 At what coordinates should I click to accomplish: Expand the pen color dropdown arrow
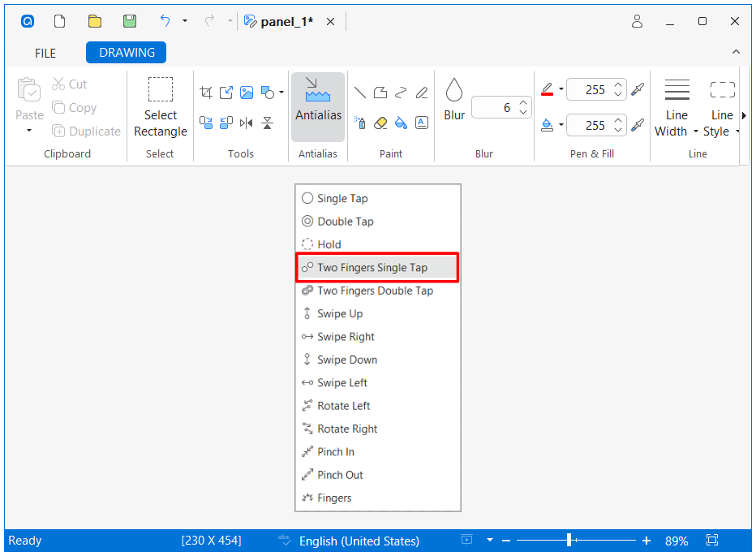(x=561, y=90)
